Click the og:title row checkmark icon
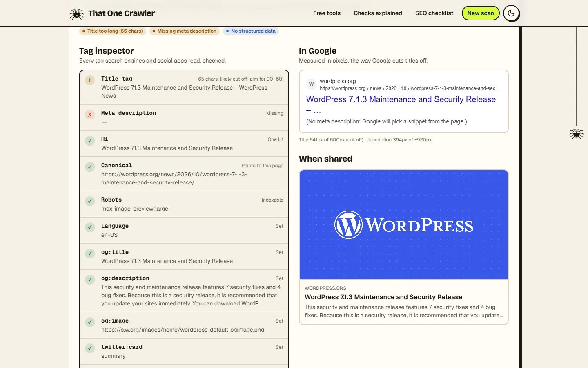 (90, 254)
